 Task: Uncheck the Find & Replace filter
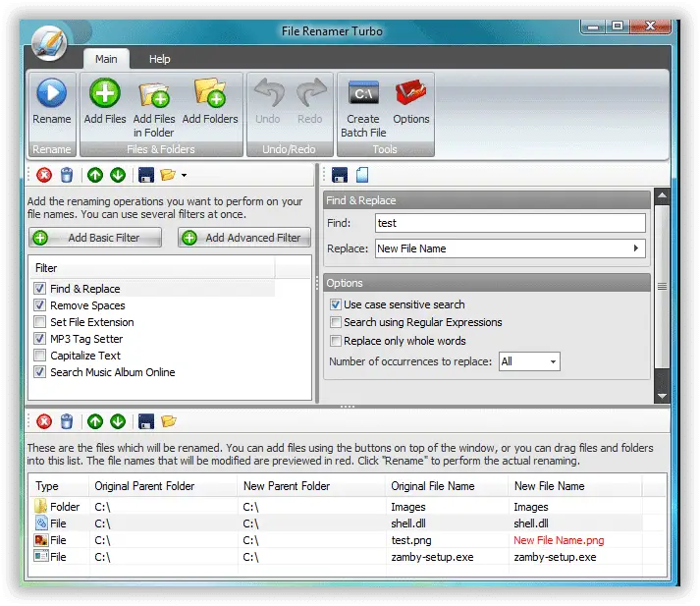click(x=39, y=289)
